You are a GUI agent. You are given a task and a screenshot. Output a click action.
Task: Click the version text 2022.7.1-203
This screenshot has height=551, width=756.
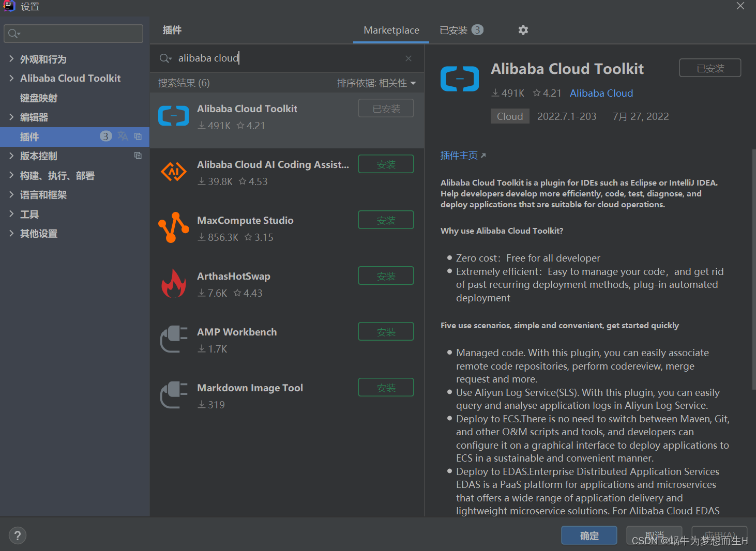pyautogui.click(x=567, y=116)
